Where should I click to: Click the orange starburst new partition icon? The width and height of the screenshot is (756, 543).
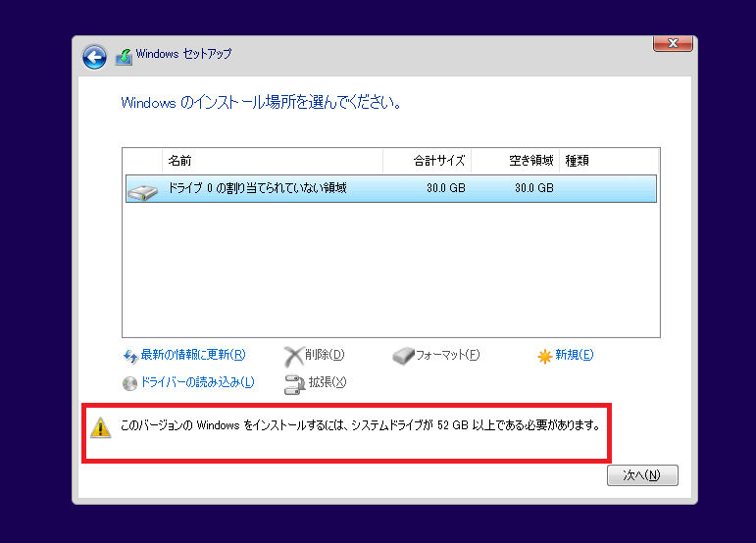[x=545, y=357]
